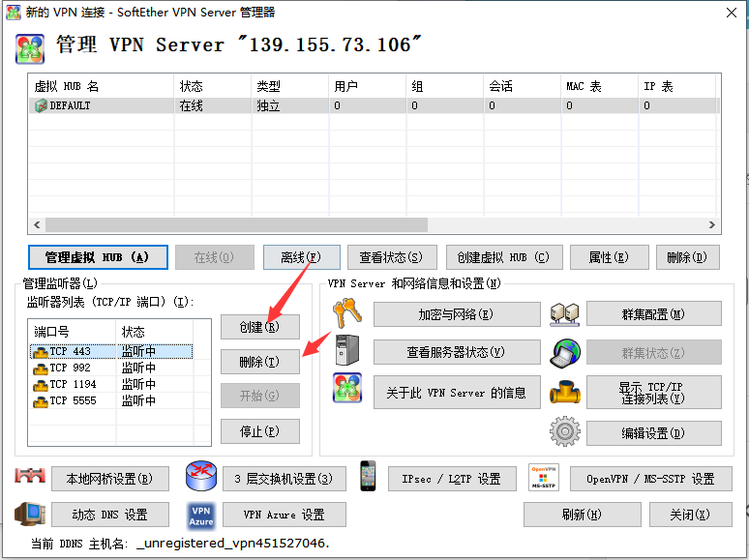Click the MAC 表 column header
This screenshot has height=560, width=749.
[x=599, y=86]
